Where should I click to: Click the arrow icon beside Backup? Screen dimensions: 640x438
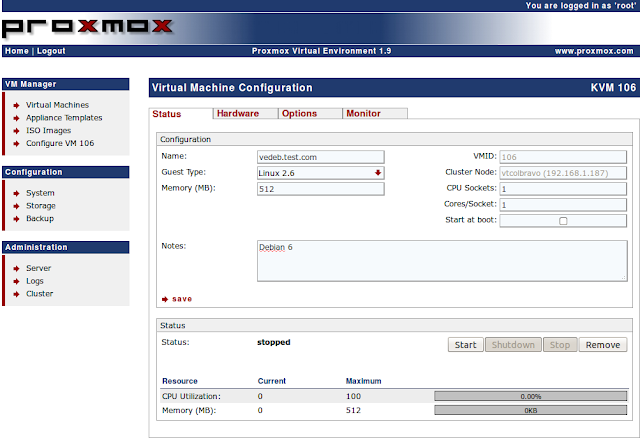[16, 219]
